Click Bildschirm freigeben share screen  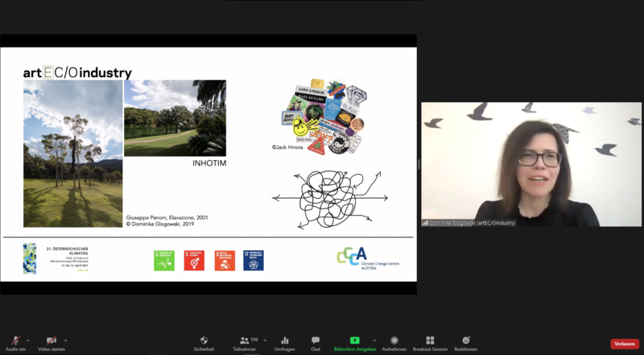[x=354, y=343]
